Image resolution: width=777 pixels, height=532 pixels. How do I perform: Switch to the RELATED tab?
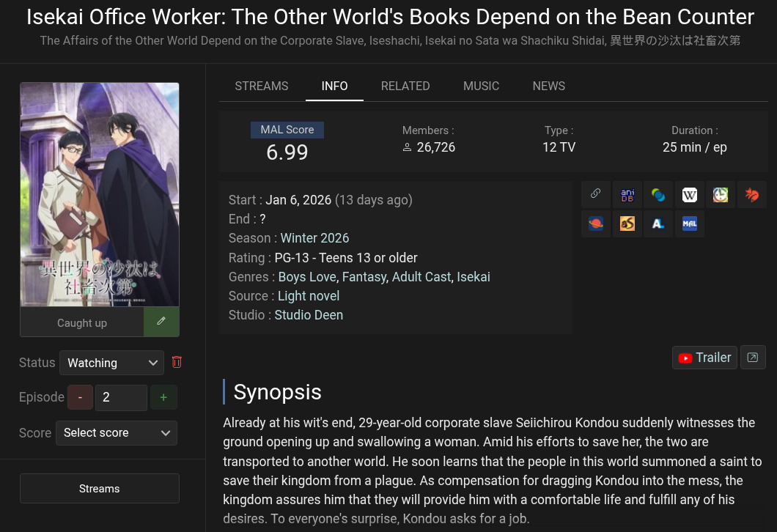pyautogui.click(x=405, y=86)
